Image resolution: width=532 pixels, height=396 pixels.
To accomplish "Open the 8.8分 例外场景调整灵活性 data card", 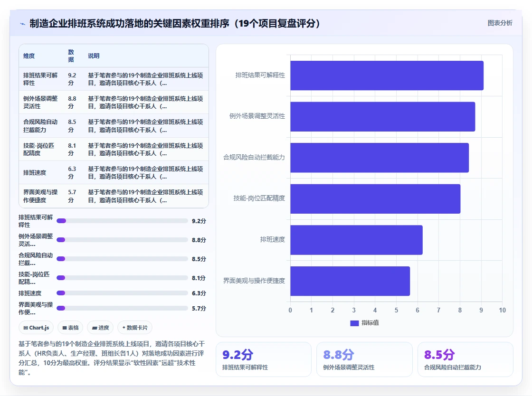I will (x=364, y=359).
